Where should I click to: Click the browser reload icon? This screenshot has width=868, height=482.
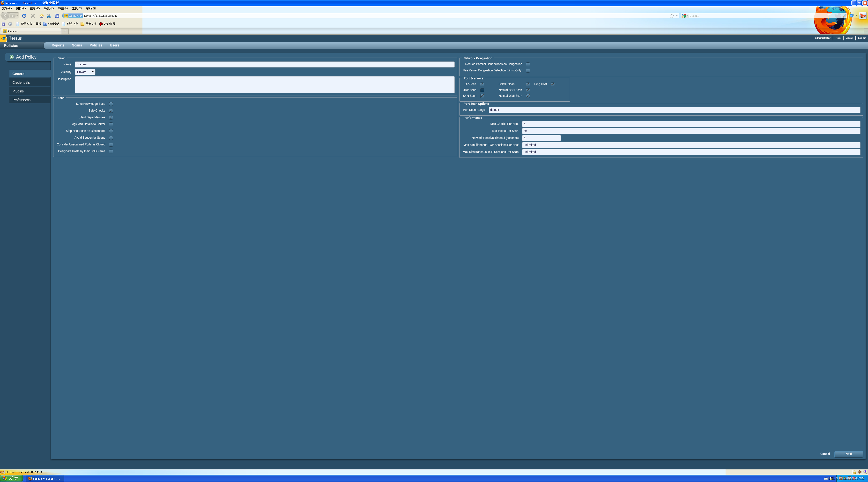(x=24, y=16)
